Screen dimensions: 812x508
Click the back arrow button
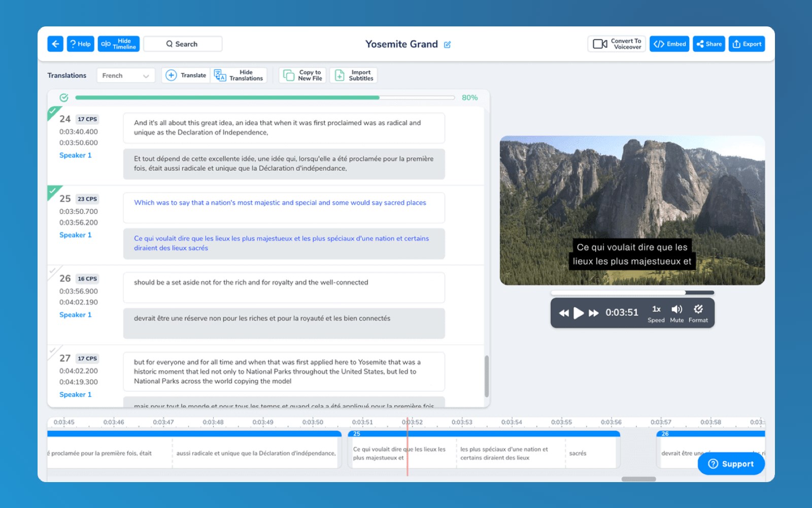point(55,44)
